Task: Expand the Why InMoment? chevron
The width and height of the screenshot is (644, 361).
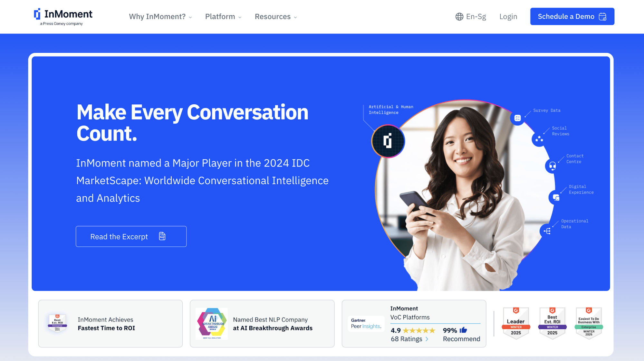Action: [190, 17]
